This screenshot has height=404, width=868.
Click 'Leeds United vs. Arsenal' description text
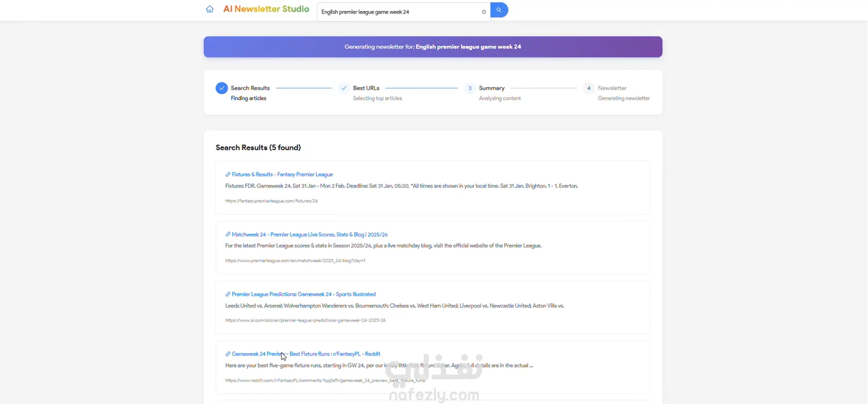coord(395,306)
